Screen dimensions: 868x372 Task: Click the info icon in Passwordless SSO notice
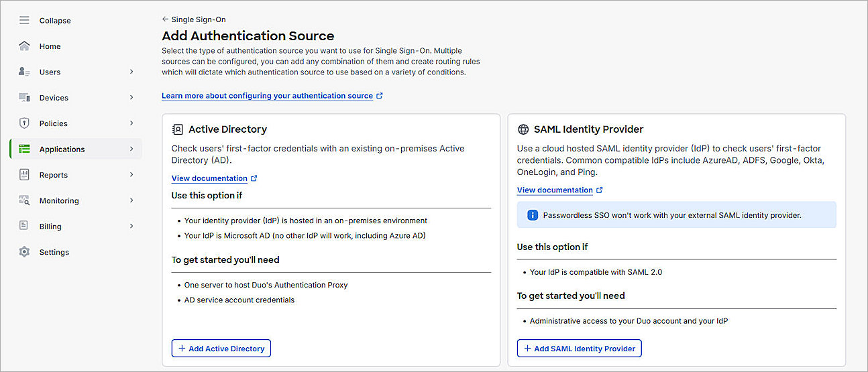click(x=533, y=215)
